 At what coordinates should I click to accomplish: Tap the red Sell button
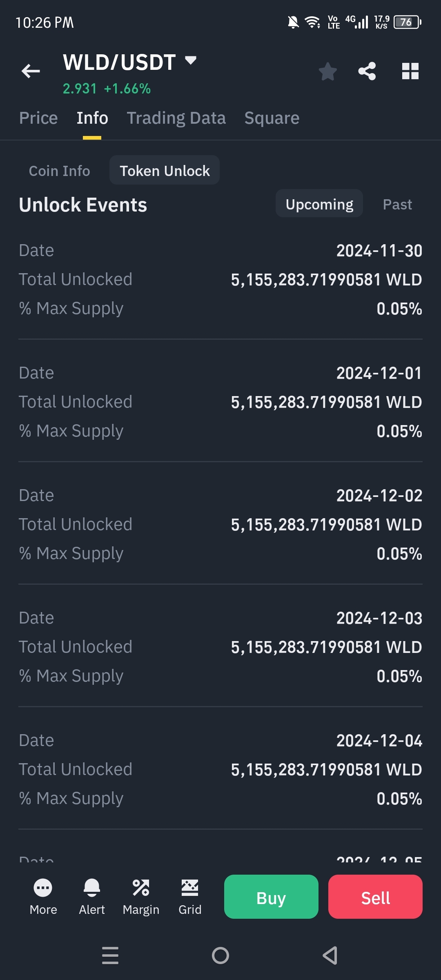point(375,897)
